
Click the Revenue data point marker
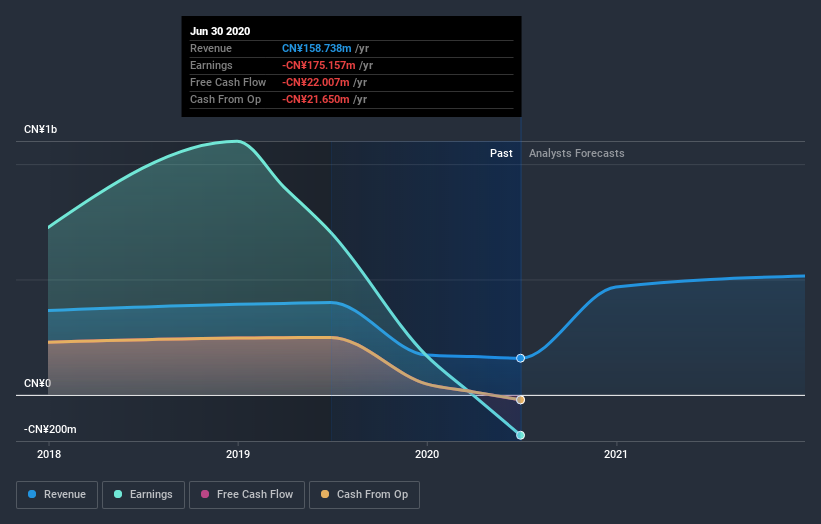click(x=520, y=358)
